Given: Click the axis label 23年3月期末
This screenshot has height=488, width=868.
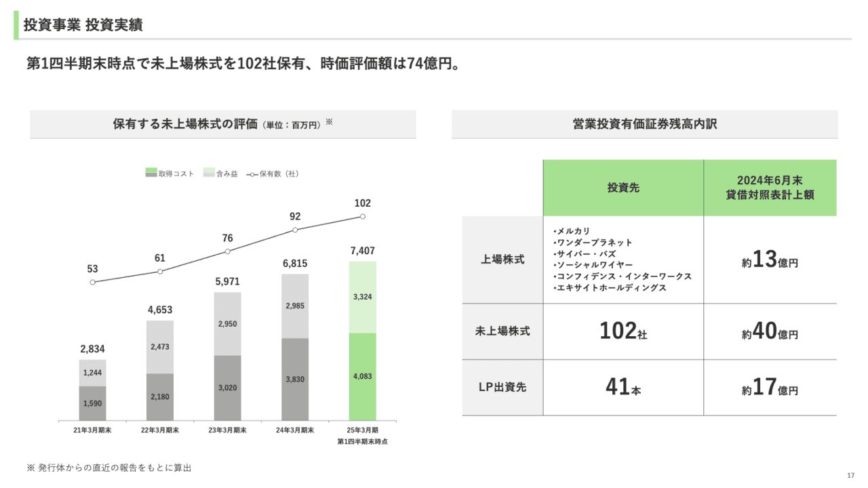Looking at the screenshot, I should pyautogui.click(x=227, y=430).
